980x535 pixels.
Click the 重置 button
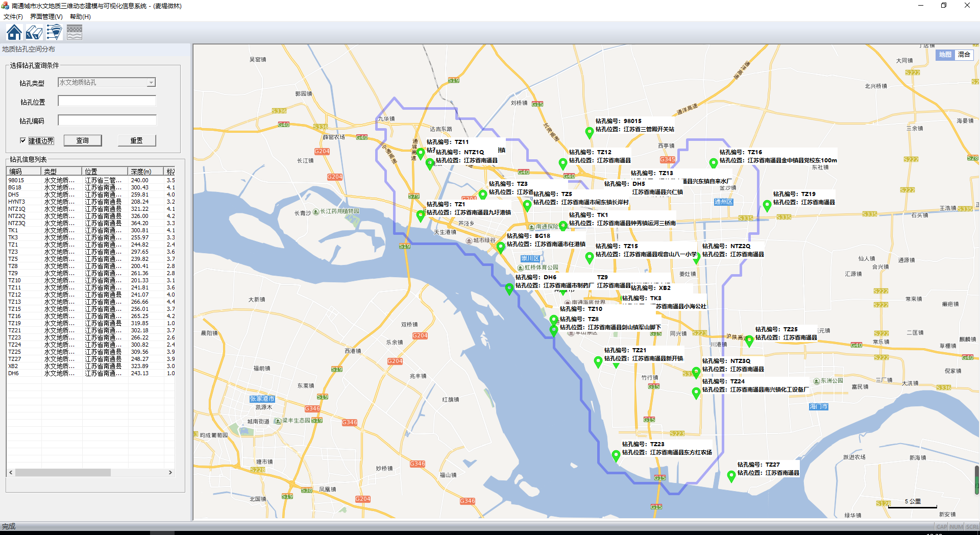pyautogui.click(x=137, y=140)
